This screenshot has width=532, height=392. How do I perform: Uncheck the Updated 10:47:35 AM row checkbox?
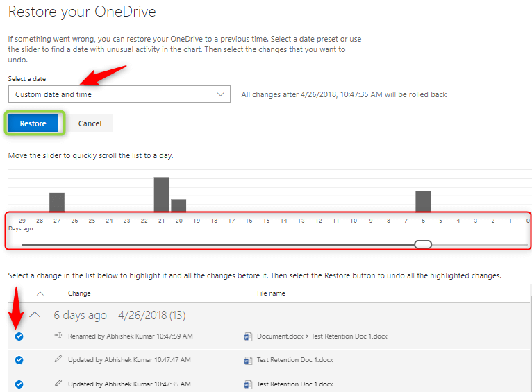pos(19,384)
